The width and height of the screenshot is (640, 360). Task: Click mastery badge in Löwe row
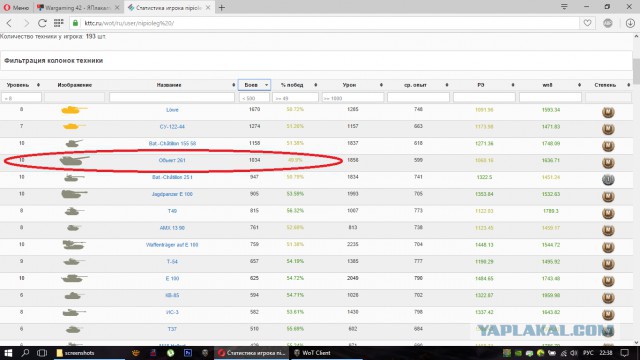[608, 112]
